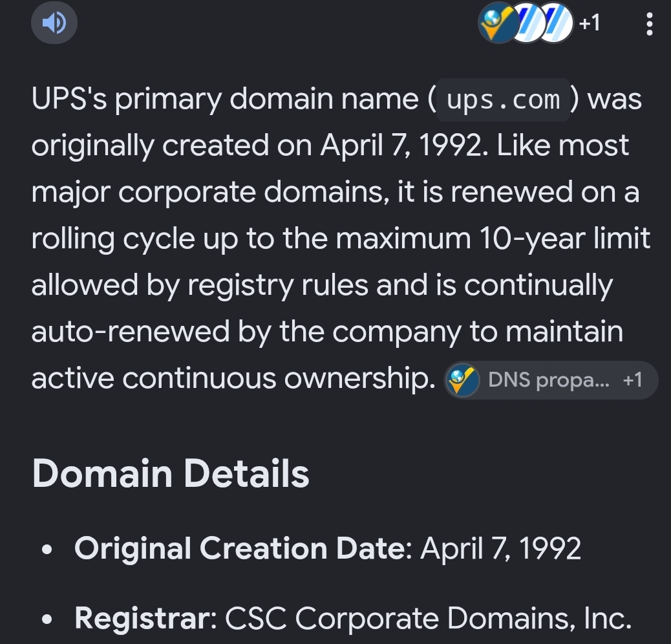Click the middle blue-striped source favicon
671x644 pixels.
(x=527, y=23)
